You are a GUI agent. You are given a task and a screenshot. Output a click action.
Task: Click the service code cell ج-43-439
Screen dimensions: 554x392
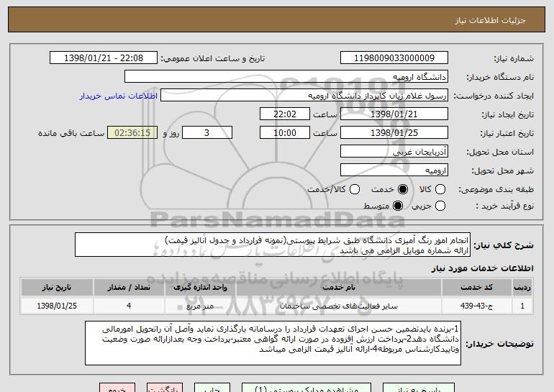[x=476, y=306]
